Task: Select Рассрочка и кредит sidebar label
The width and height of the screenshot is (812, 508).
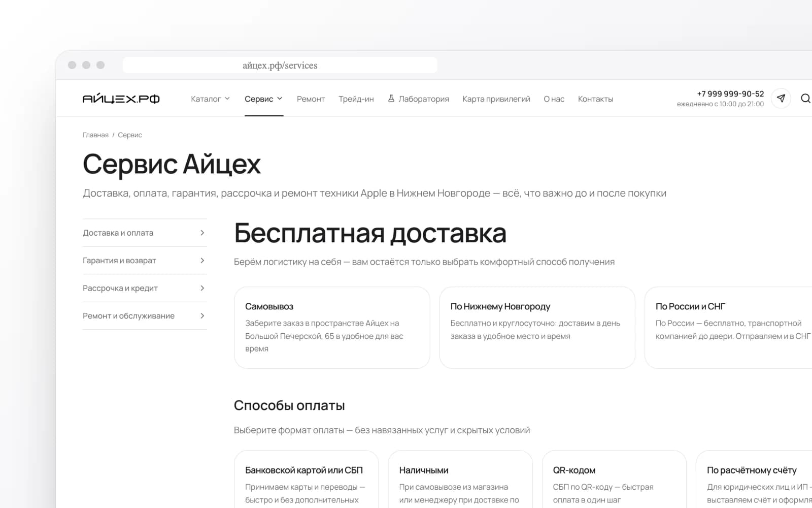Action: pyautogui.click(x=120, y=288)
